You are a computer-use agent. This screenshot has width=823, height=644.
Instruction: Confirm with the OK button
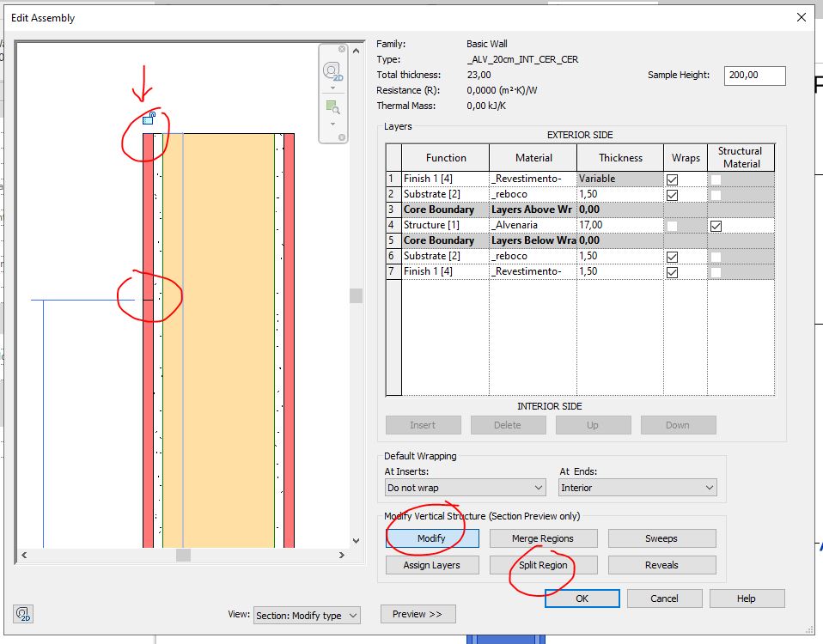582,598
